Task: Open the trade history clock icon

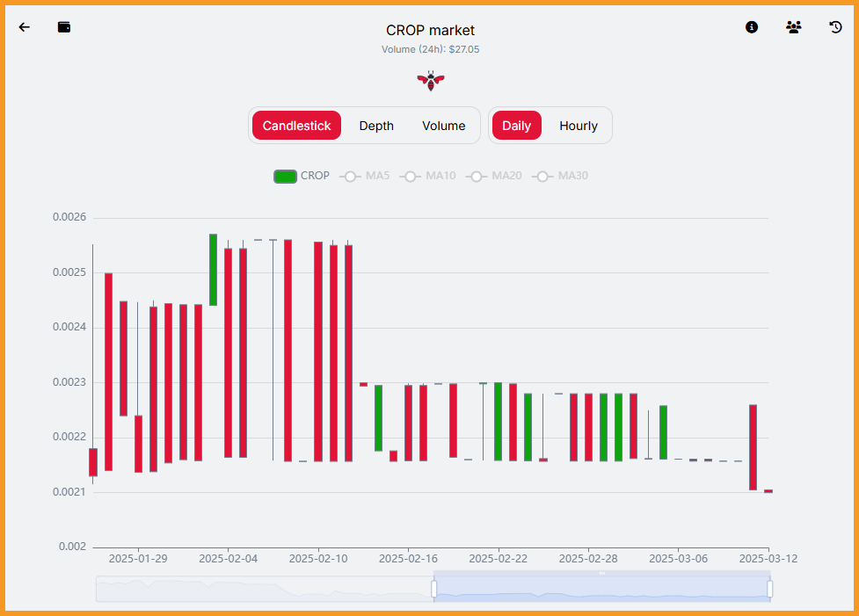Action: click(835, 27)
